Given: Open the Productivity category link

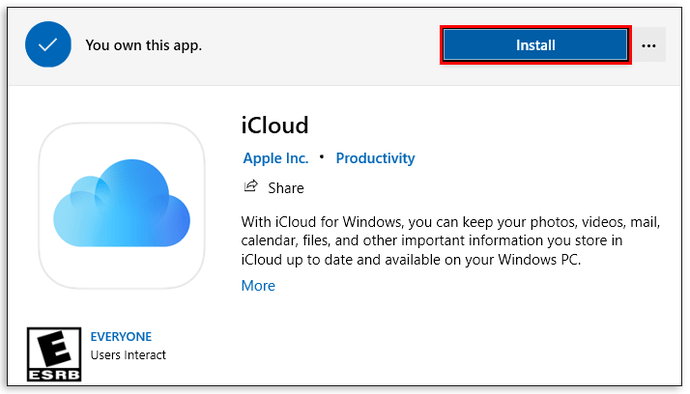Looking at the screenshot, I should [375, 158].
